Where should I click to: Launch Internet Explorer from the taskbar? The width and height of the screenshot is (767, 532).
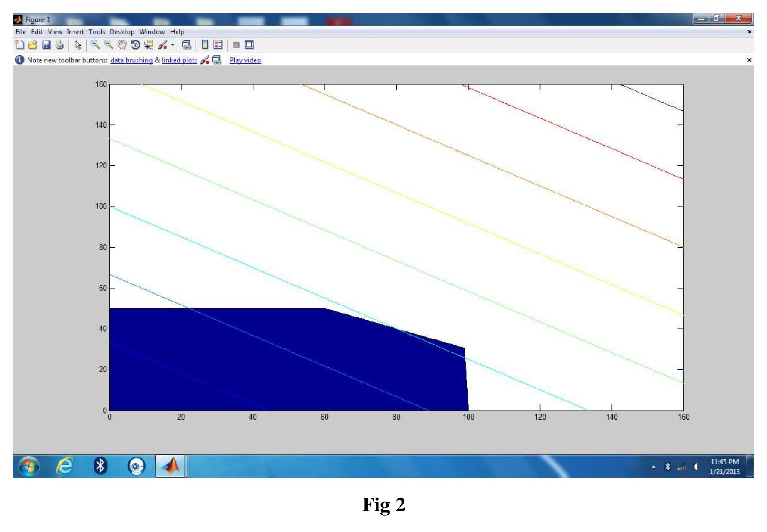(x=65, y=466)
